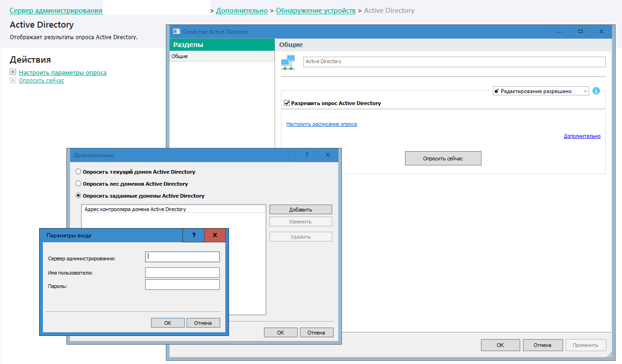622x364 pixels.
Task: Click Применить in Свойства window
Action: click(586, 345)
